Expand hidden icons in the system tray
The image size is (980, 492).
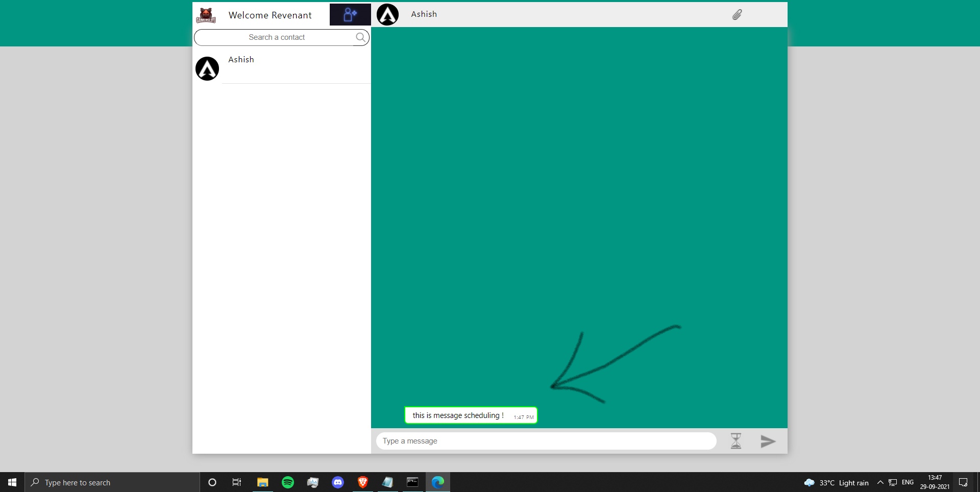[x=880, y=482]
